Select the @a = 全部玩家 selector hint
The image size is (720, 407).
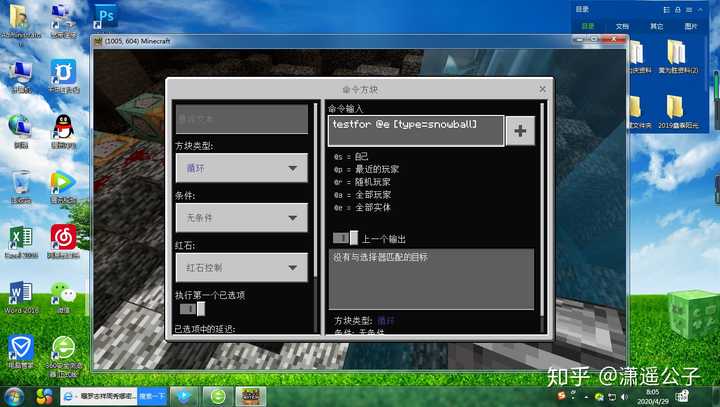click(x=362, y=195)
